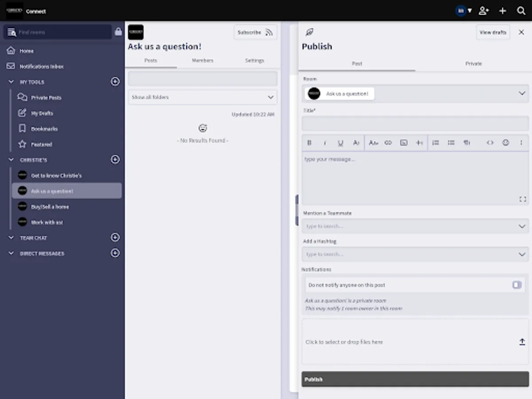Open Mention a Teammate dropdown
532x399 pixels.
[x=415, y=226]
